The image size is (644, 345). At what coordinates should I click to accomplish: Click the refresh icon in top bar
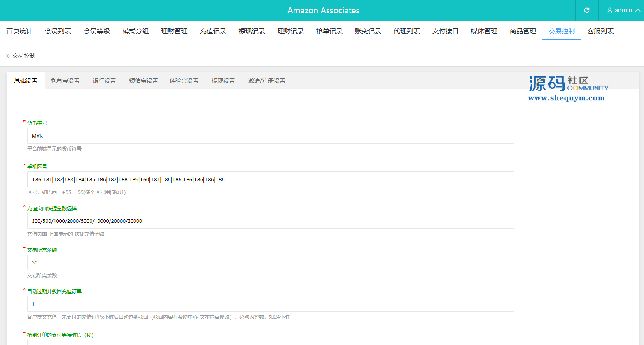pyautogui.click(x=587, y=10)
